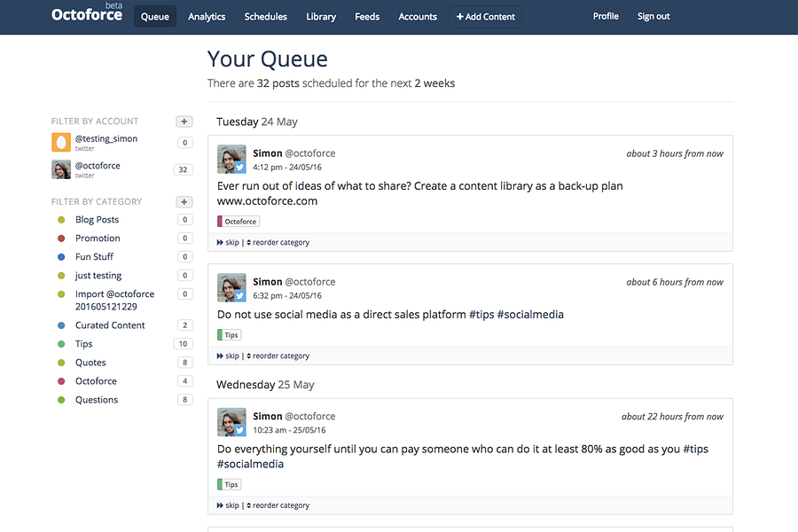Skip the 6:32 pm post
The image size is (798, 532).
[228, 356]
